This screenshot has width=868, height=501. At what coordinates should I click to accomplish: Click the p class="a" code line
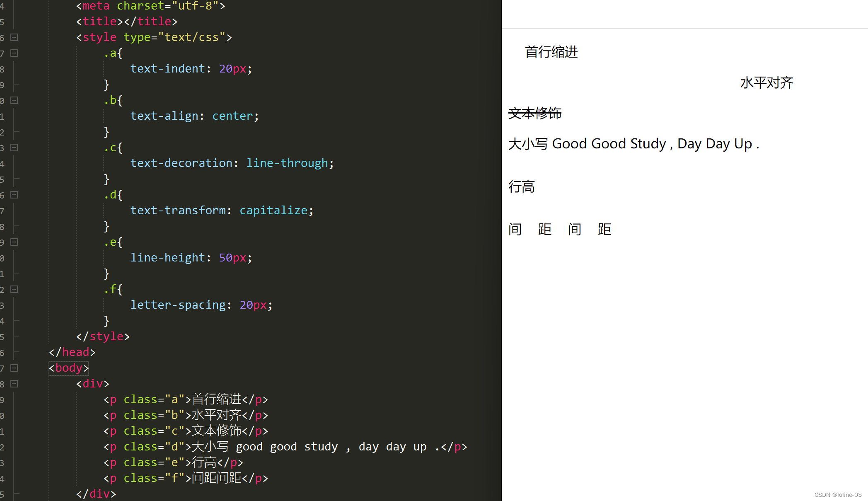[x=186, y=399]
